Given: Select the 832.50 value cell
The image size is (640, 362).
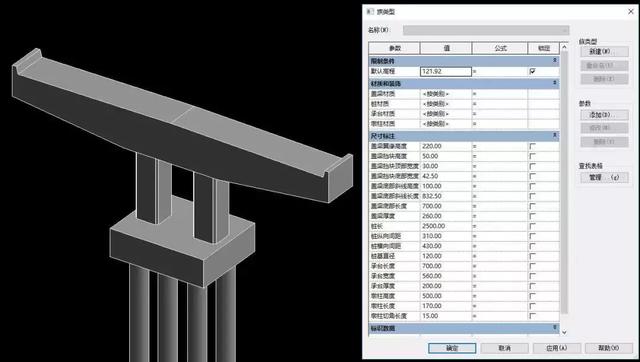Looking at the screenshot, I should point(446,196).
